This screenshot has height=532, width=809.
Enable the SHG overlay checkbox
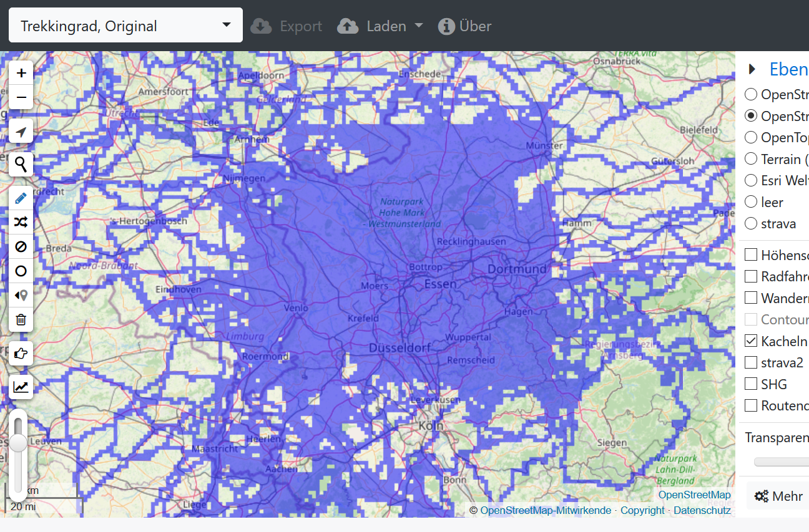(x=751, y=384)
